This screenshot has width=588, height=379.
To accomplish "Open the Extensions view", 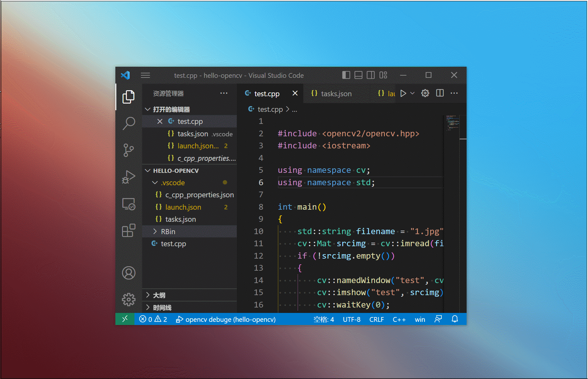I will (128, 230).
